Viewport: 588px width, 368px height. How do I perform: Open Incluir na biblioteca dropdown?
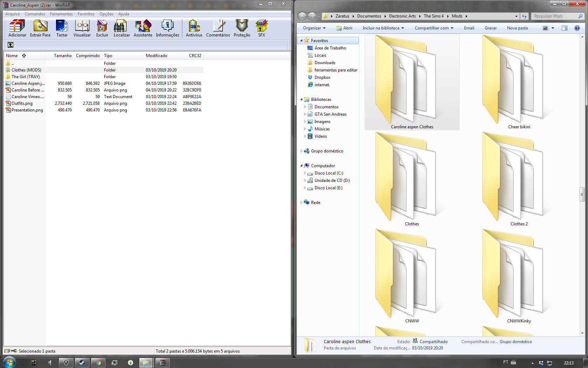coord(383,28)
